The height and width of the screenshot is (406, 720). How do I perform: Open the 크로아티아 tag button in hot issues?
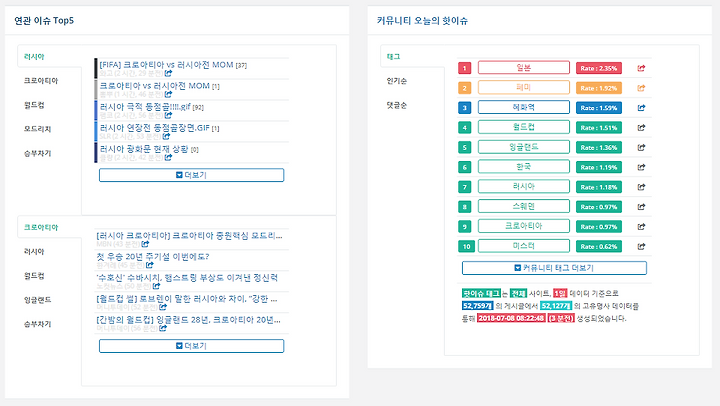(x=524, y=226)
